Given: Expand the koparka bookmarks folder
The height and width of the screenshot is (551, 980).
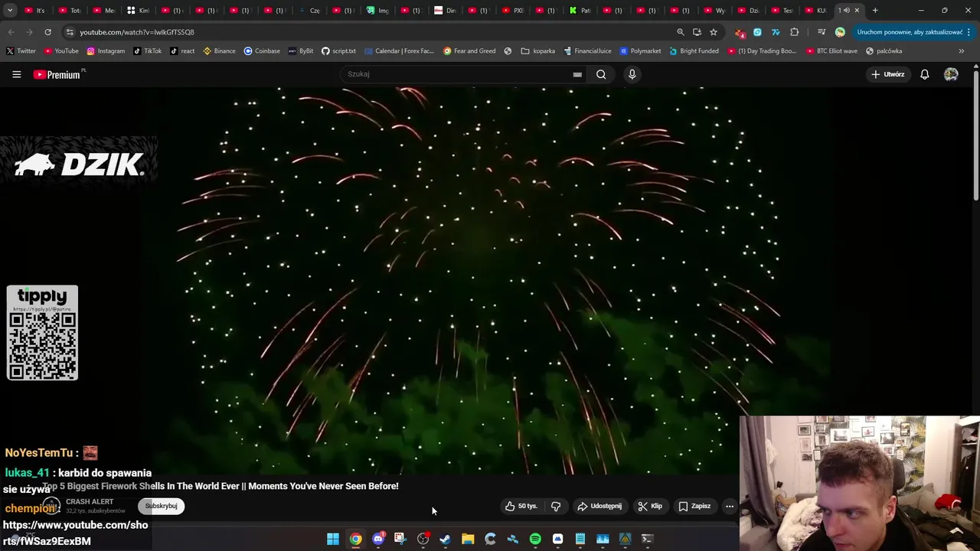Looking at the screenshot, I should tap(538, 51).
